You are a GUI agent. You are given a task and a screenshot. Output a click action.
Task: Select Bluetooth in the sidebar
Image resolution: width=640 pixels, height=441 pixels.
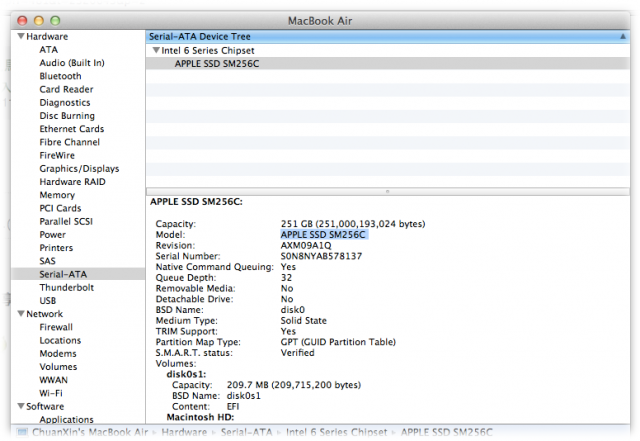coord(60,76)
